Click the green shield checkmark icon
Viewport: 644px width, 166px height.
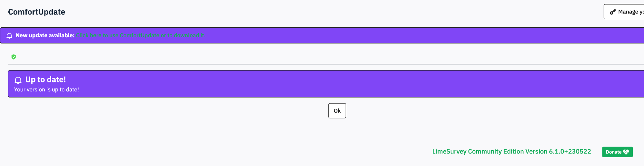coord(14,57)
